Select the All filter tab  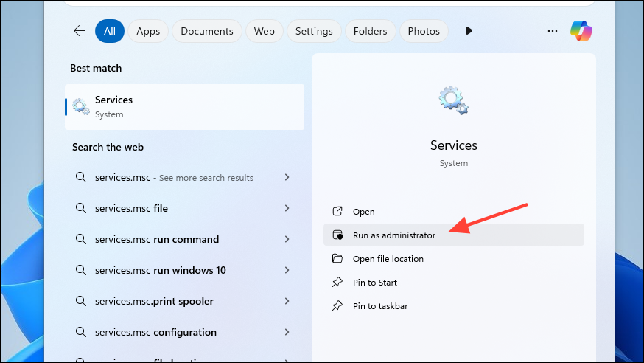point(110,31)
